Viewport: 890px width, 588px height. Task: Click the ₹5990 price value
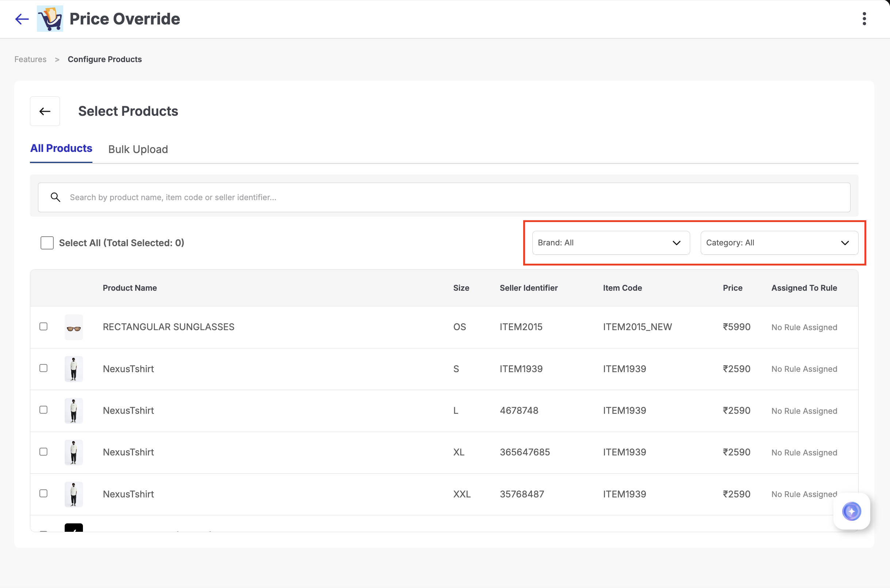tap(737, 327)
